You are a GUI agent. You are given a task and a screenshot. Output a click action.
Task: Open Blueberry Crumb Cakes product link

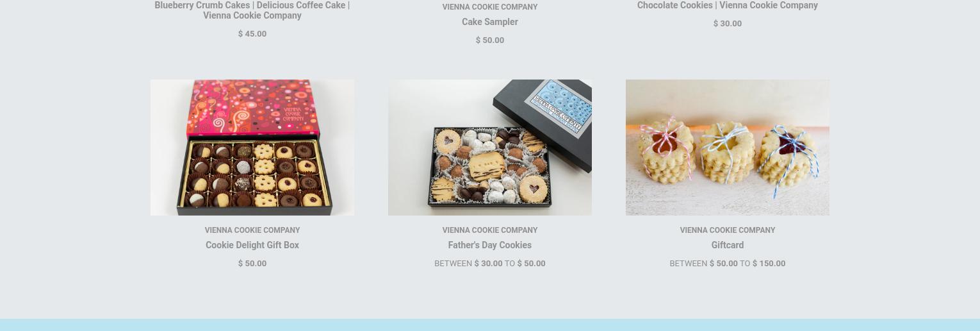[252, 10]
